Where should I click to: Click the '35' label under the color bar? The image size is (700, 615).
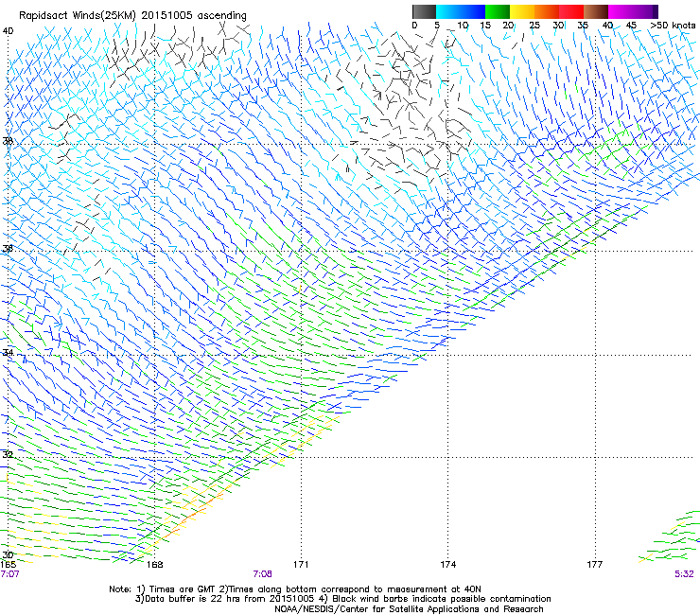coord(583,26)
